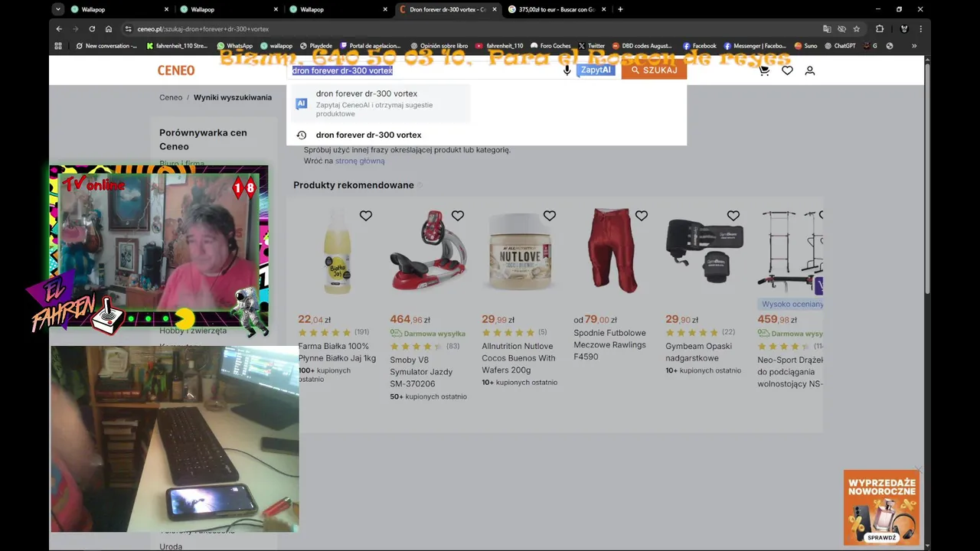Open the tab search dropdown arrow

[x=58, y=9]
